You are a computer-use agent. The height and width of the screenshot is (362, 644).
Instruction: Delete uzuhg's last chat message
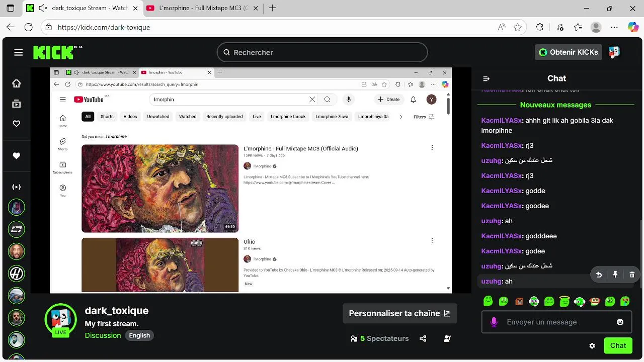632,275
